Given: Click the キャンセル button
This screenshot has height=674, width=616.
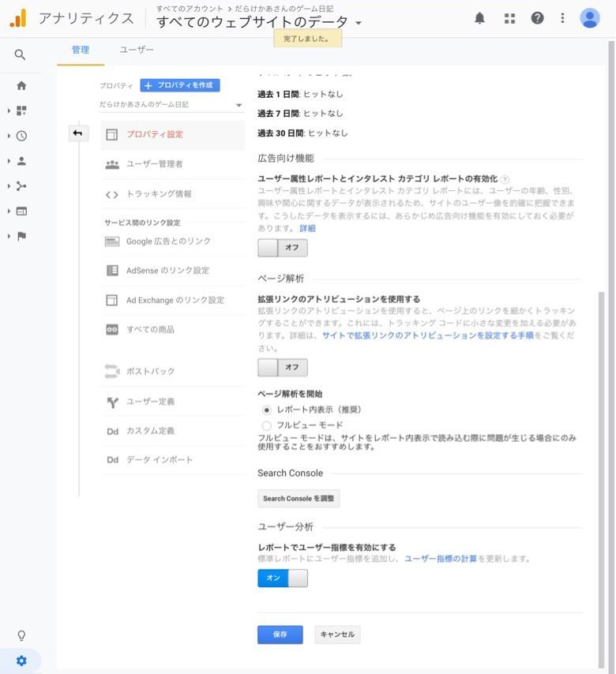Looking at the screenshot, I should tap(337, 635).
